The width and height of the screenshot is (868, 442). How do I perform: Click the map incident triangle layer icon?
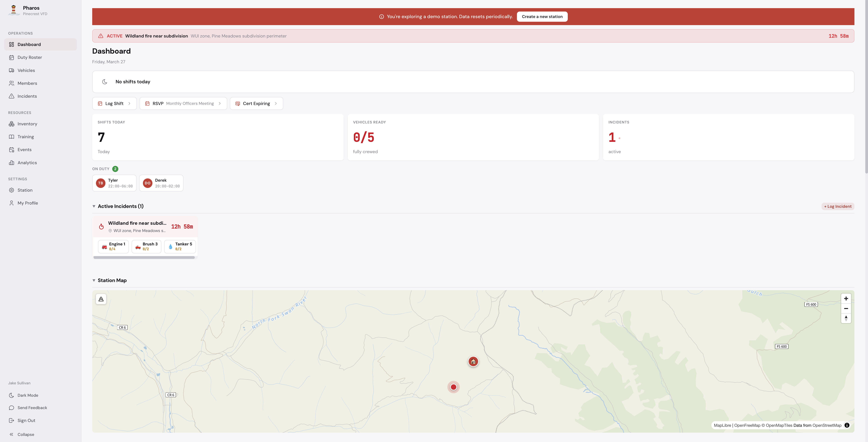(101, 299)
